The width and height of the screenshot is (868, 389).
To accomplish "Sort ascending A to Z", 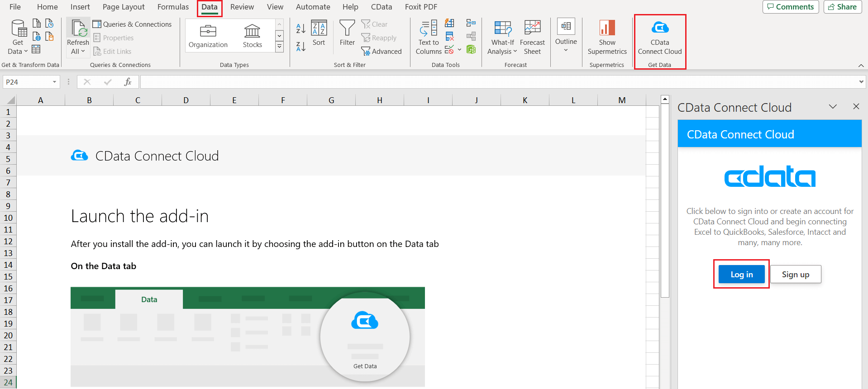I will tap(300, 28).
